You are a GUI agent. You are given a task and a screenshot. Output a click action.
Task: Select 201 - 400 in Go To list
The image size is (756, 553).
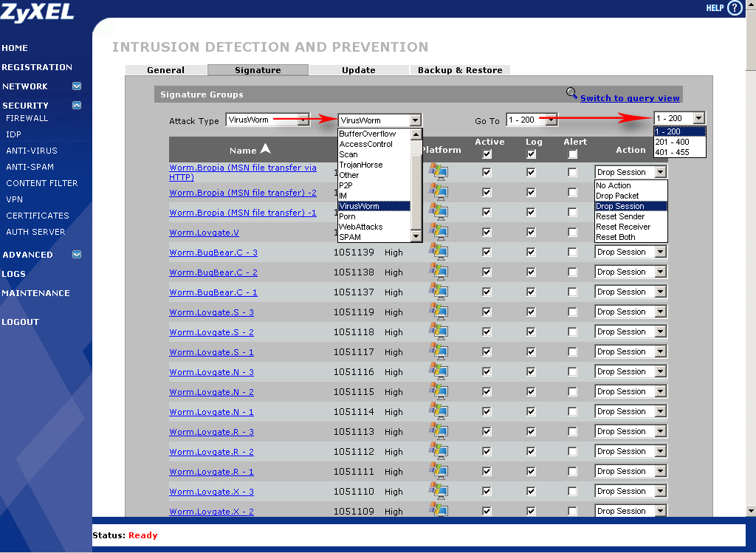tap(679, 142)
